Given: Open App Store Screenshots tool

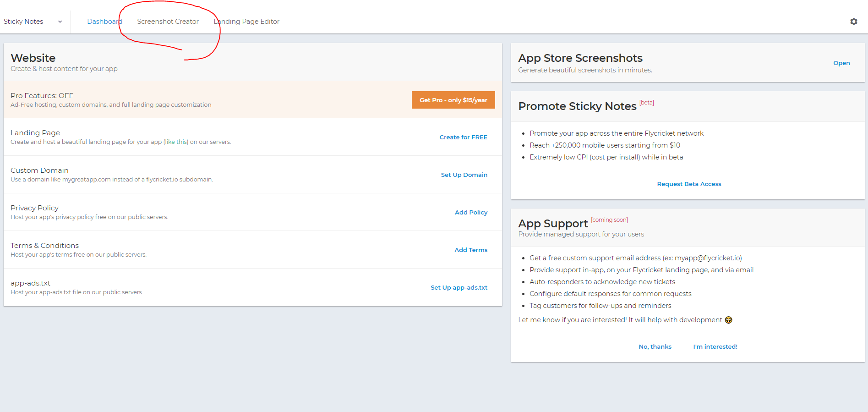Looking at the screenshot, I should click(841, 63).
